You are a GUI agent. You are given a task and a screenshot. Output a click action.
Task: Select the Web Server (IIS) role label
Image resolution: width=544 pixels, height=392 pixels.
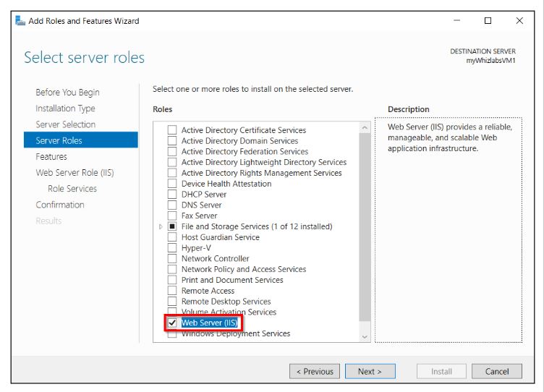tap(210, 323)
